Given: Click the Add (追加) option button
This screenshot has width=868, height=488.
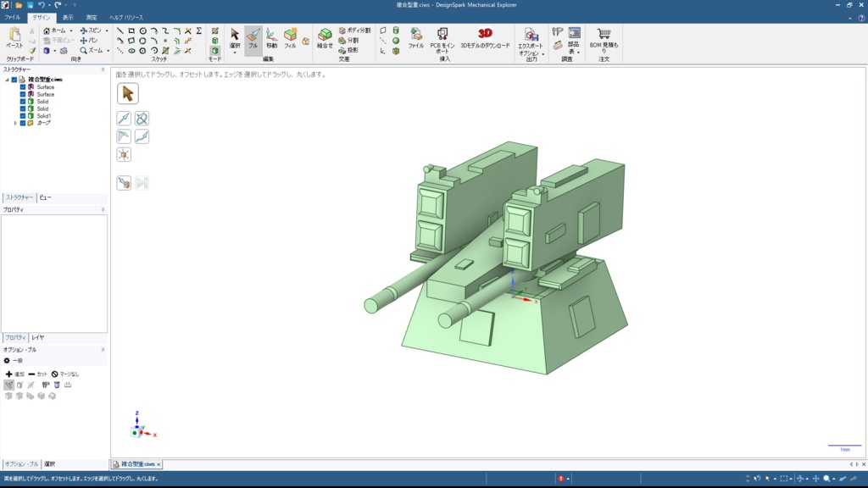Looking at the screenshot, I should [14, 374].
